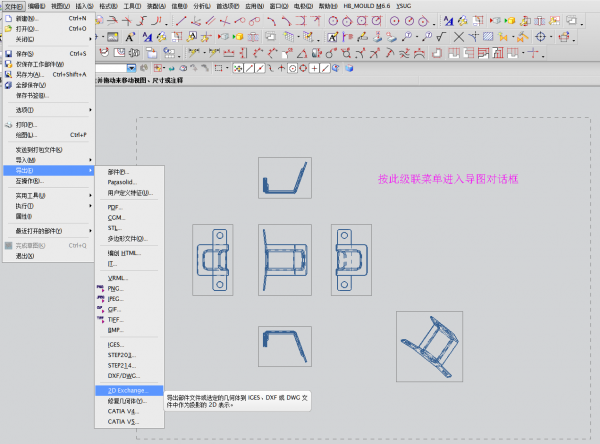Viewport: 600px width, 444px height.
Task: Expand the 选项 (Options) submenu
Action: (x=49, y=110)
